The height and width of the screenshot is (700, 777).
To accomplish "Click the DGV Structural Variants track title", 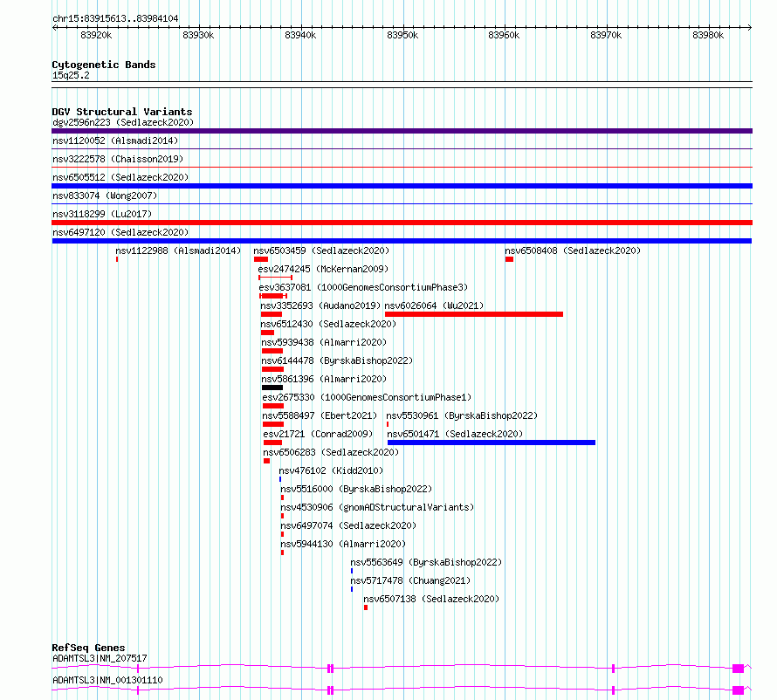I will point(122,112).
